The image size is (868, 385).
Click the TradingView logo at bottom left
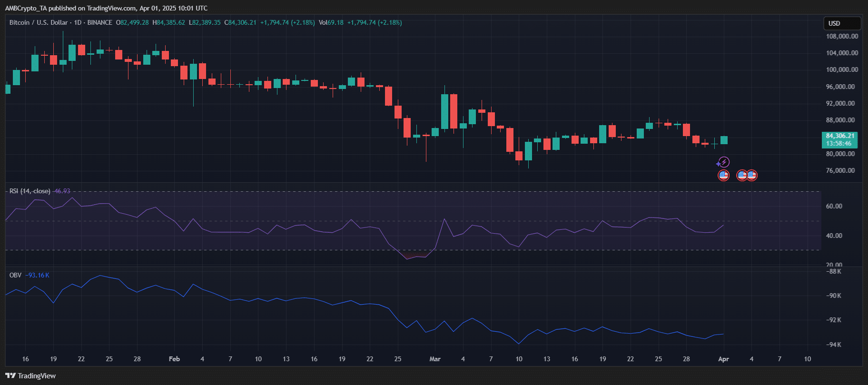coord(31,376)
